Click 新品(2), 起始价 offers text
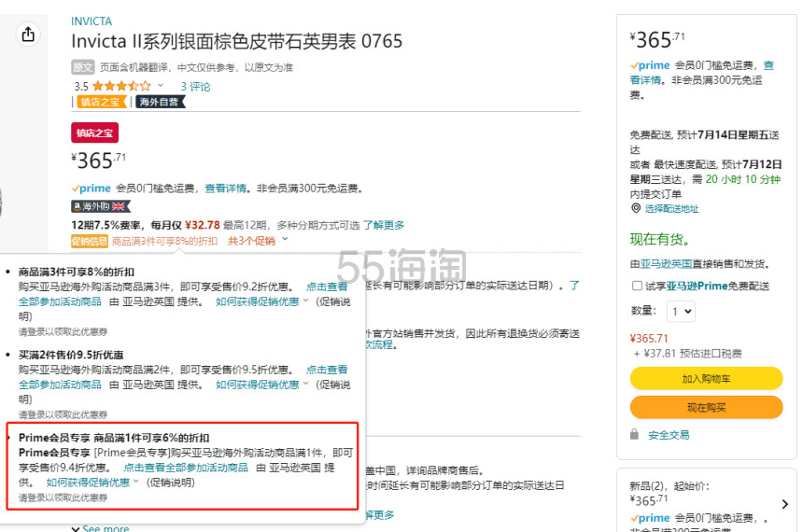The height and width of the screenshot is (532, 803). click(x=669, y=486)
